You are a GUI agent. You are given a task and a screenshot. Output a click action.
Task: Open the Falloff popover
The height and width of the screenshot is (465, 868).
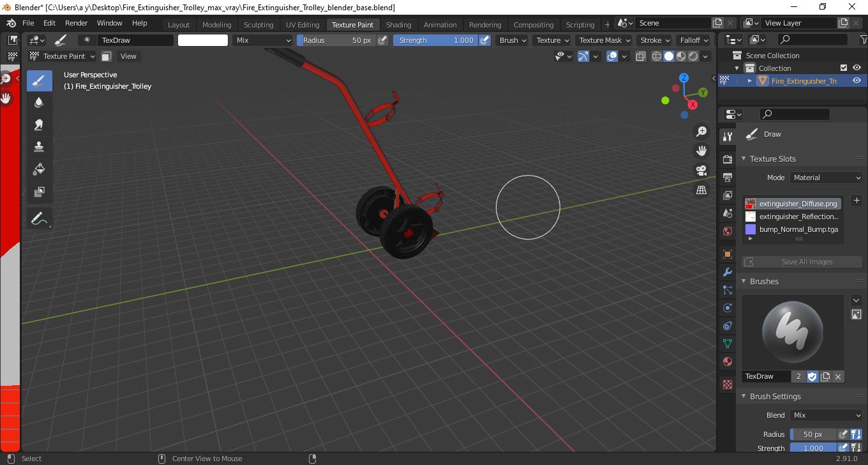(x=694, y=40)
